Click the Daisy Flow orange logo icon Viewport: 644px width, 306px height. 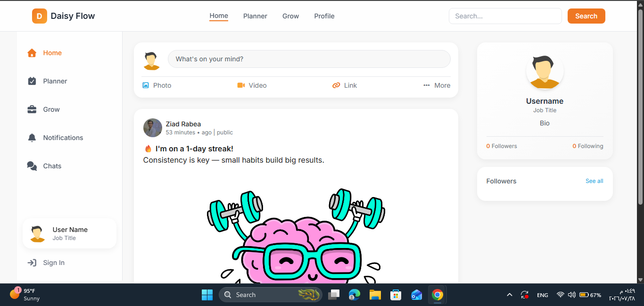[x=40, y=16]
